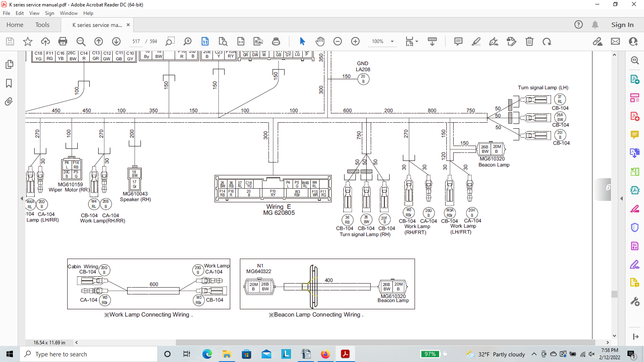The image size is (644, 362).
Task: Click the Print file icon
Action: 63,41
